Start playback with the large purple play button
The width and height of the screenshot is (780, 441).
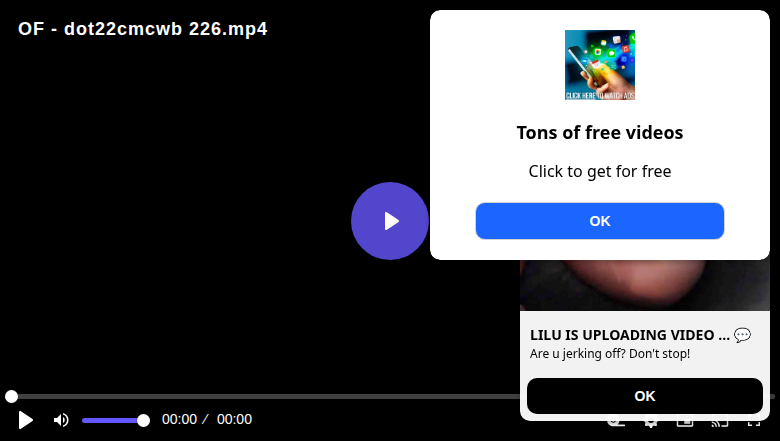pyautogui.click(x=390, y=221)
